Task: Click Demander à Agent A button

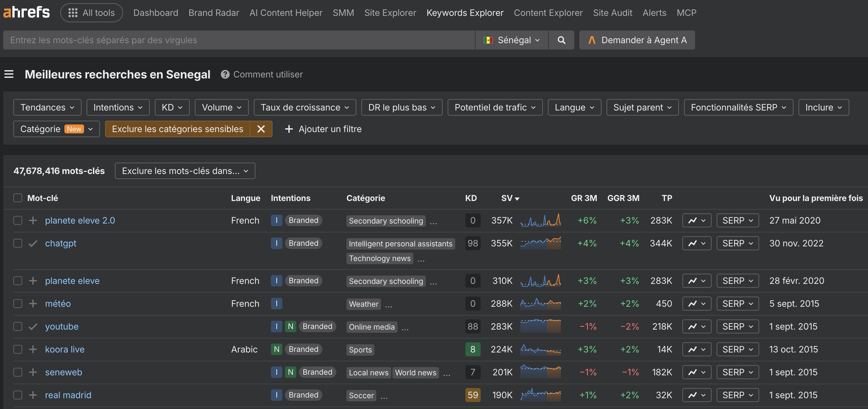Action: pos(637,40)
